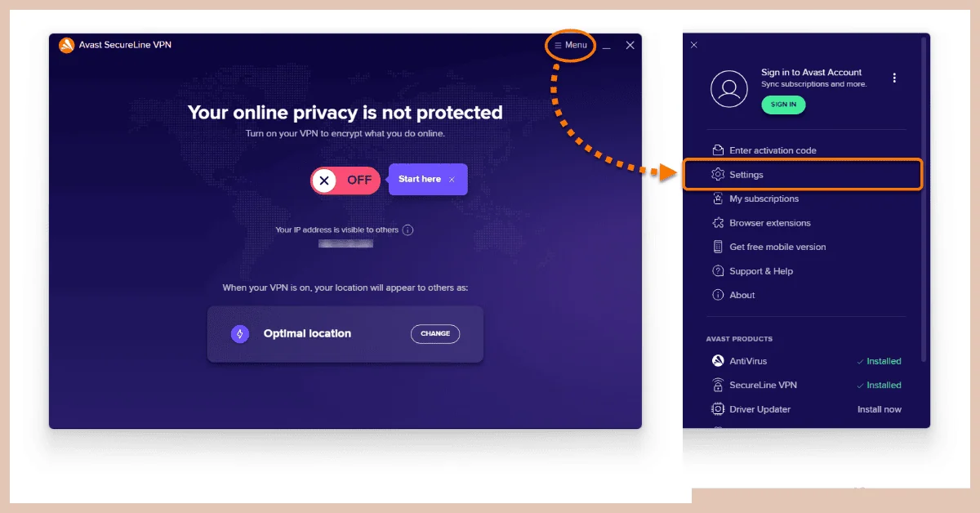
Task: Click the user avatar icon
Action: (x=729, y=88)
